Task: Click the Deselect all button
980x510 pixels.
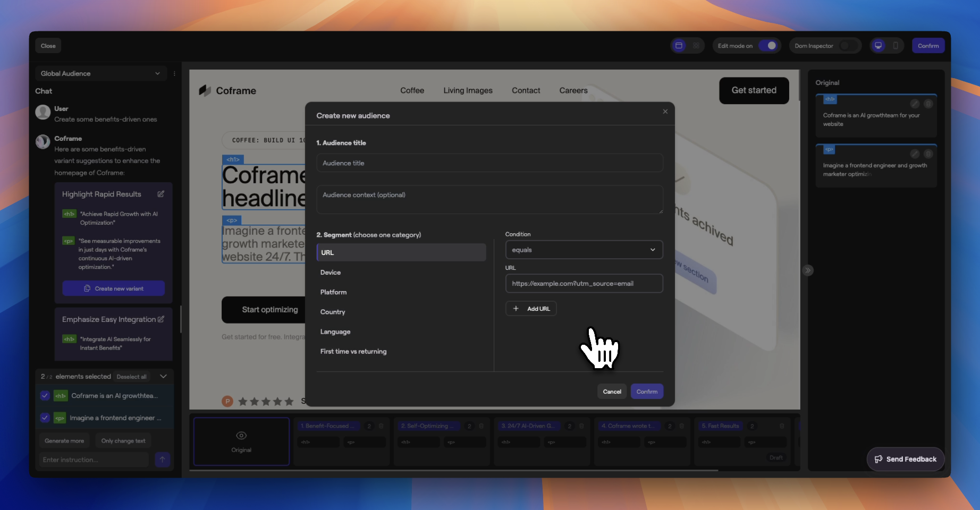Action: tap(131, 377)
